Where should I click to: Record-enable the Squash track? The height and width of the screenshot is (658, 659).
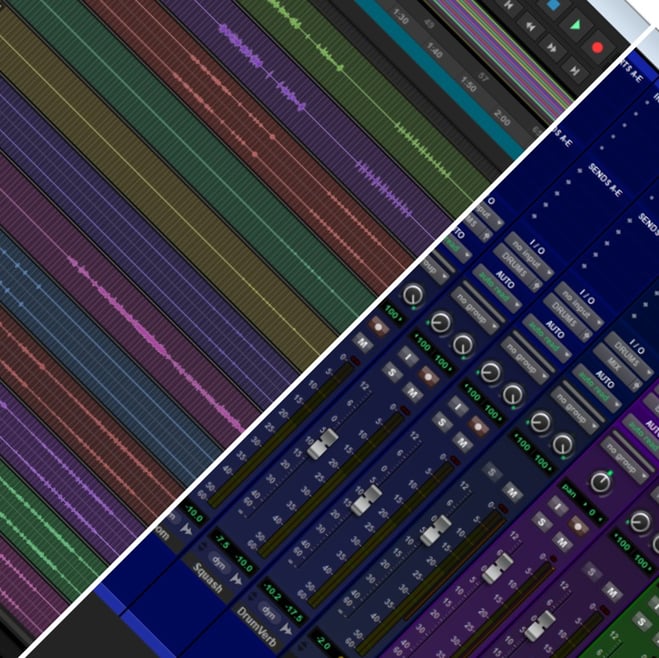pos(427,376)
